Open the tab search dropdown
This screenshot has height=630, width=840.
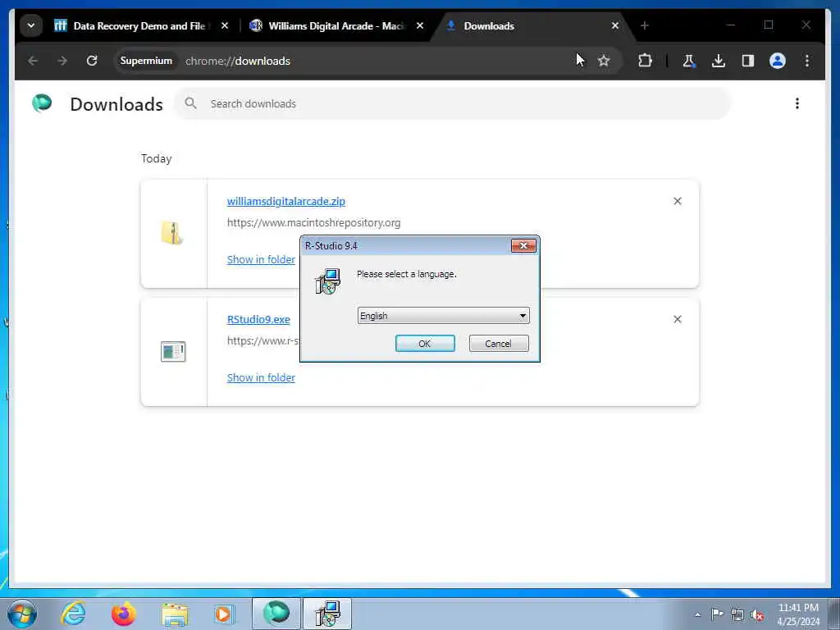tap(31, 25)
